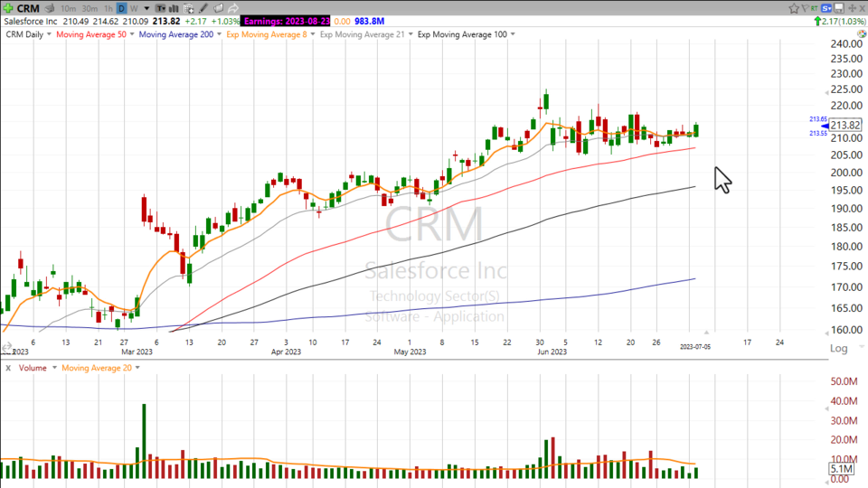Toggle the Log scale button

click(839, 348)
